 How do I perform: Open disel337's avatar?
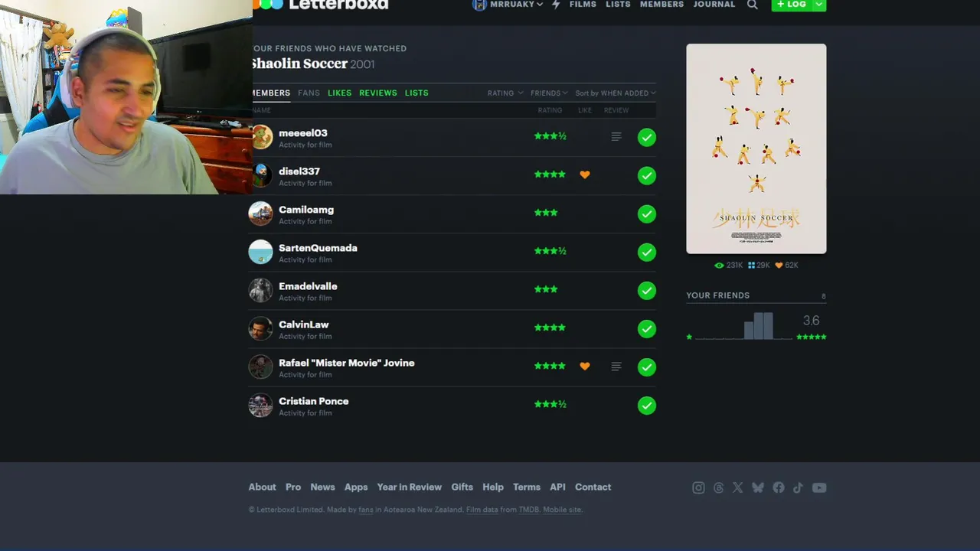click(x=261, y=175)
